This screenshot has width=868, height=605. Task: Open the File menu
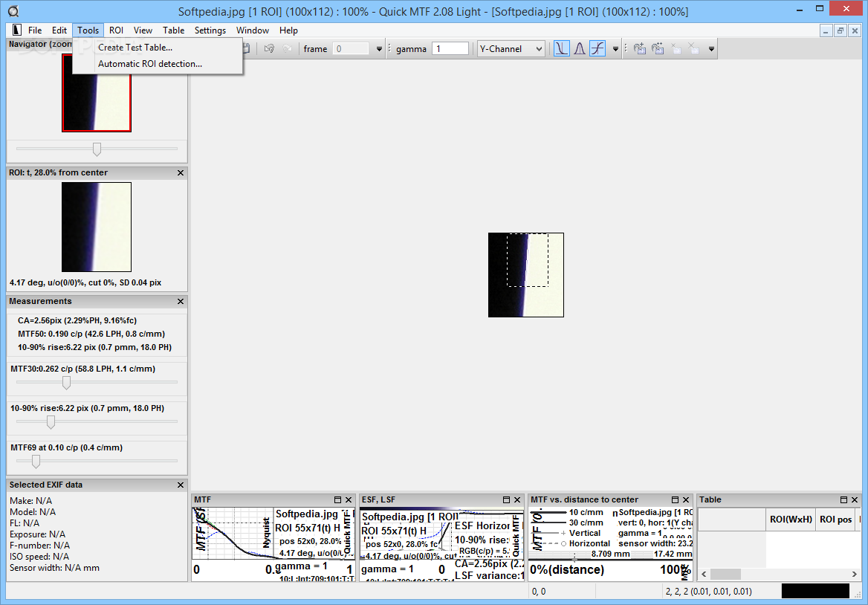point(35,30)
